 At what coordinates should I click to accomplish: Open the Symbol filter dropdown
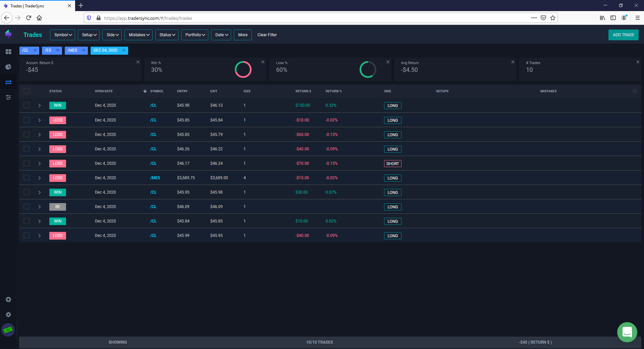(63, 35)
